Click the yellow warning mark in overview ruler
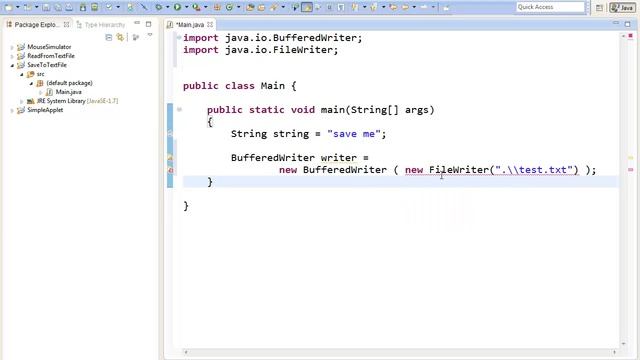 (631, 158)
